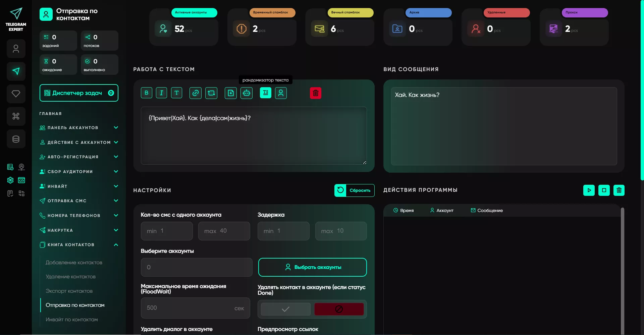The width and height of the screenshot is (644, 335).
Task: Click the robot bot icon in text toolbar
Action: click(247, 93)
